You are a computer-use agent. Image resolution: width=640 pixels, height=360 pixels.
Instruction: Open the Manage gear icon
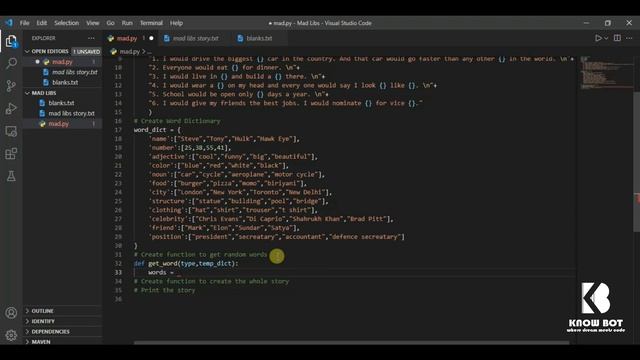click(x=11, y=335)
